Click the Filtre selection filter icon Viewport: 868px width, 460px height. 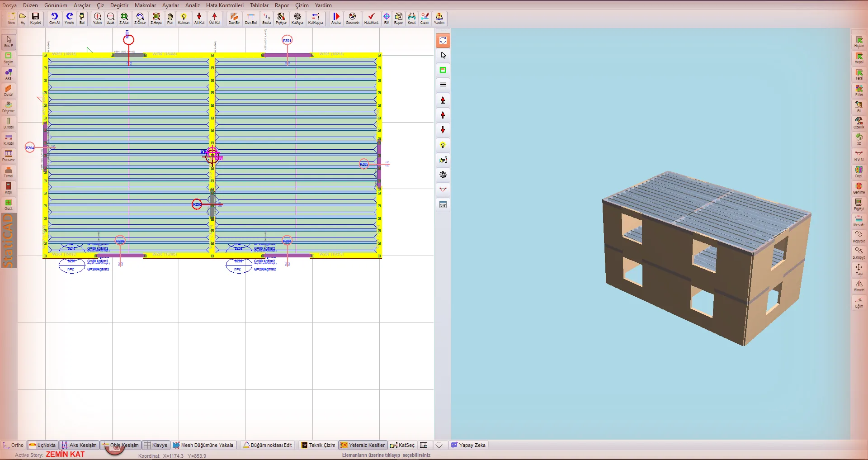pyautogui.click(x=859, y=90)
